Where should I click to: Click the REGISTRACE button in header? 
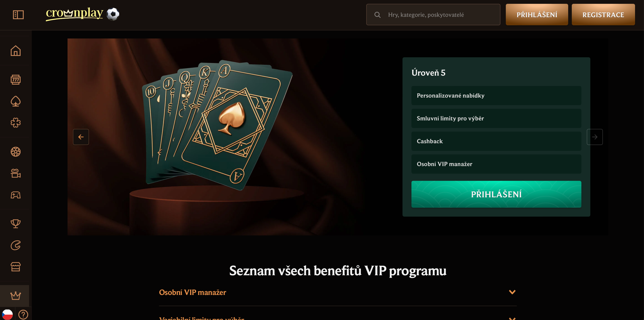[x=603, y=15]
